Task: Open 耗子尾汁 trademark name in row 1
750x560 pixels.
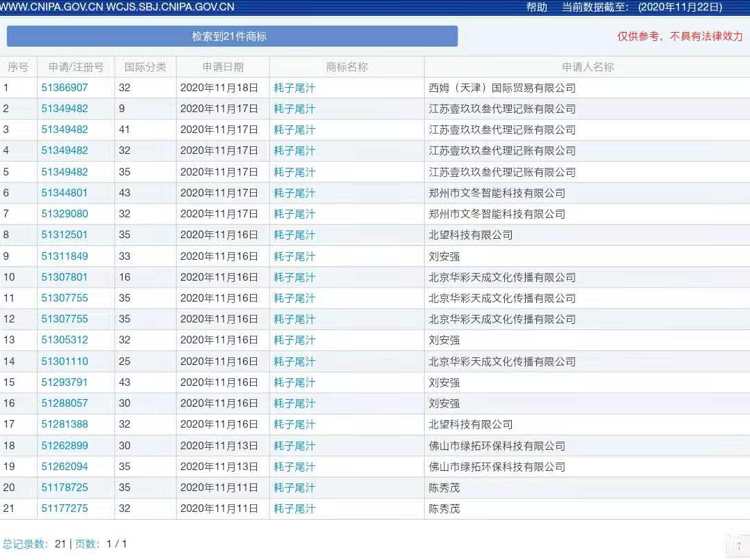Action: pyautogui.click(x=295, y=88)
